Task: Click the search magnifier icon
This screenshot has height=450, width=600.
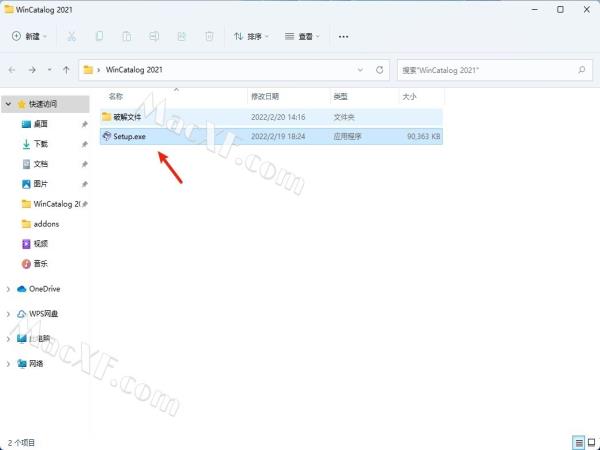Action: pos(582,70)
